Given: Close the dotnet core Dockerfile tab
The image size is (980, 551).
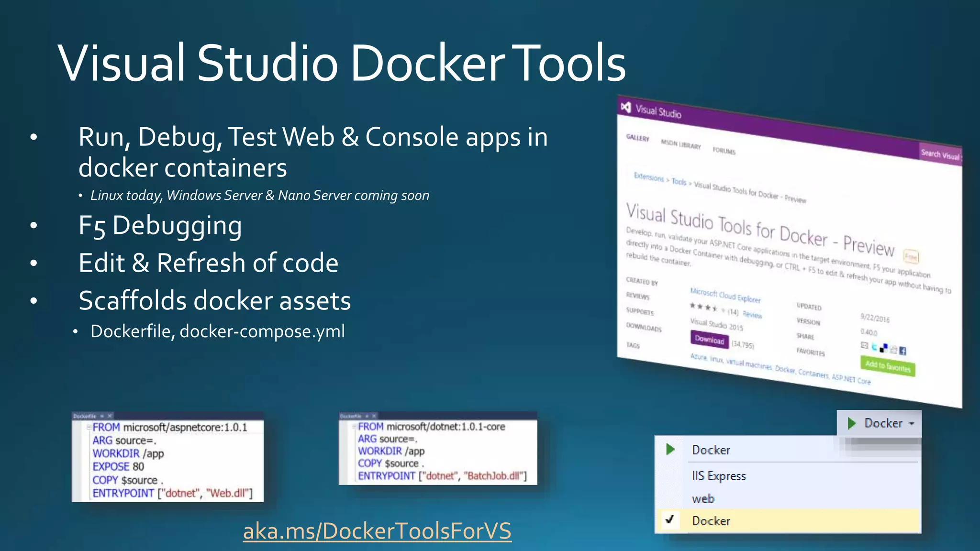Looking at the screenshot, I should (x=374, y=416).
